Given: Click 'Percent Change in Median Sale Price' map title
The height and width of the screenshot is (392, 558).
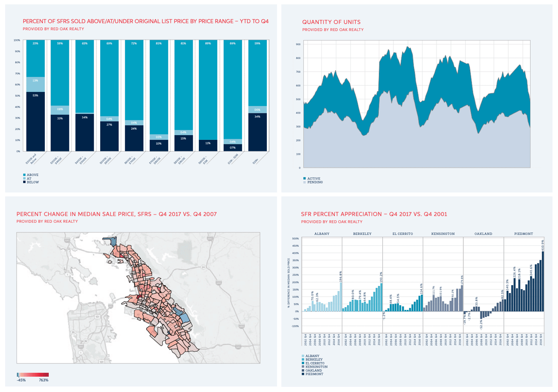Looking at the screenshot, I should (x=116, y=214).
